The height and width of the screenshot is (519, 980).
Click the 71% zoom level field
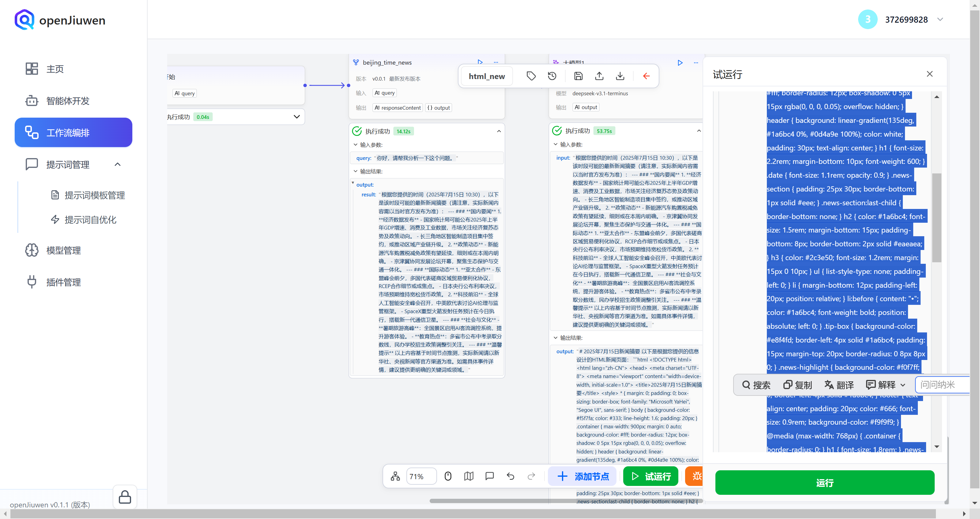coord(421,476)
